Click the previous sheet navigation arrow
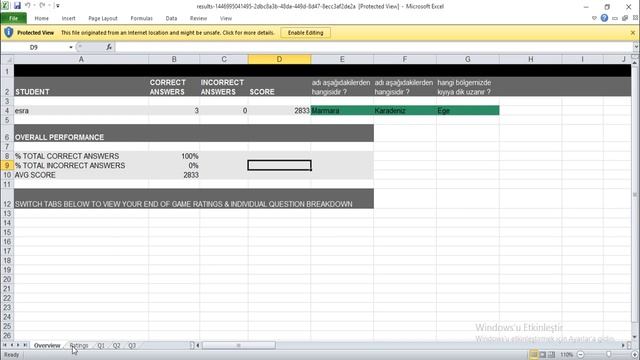 click(11, 345)
